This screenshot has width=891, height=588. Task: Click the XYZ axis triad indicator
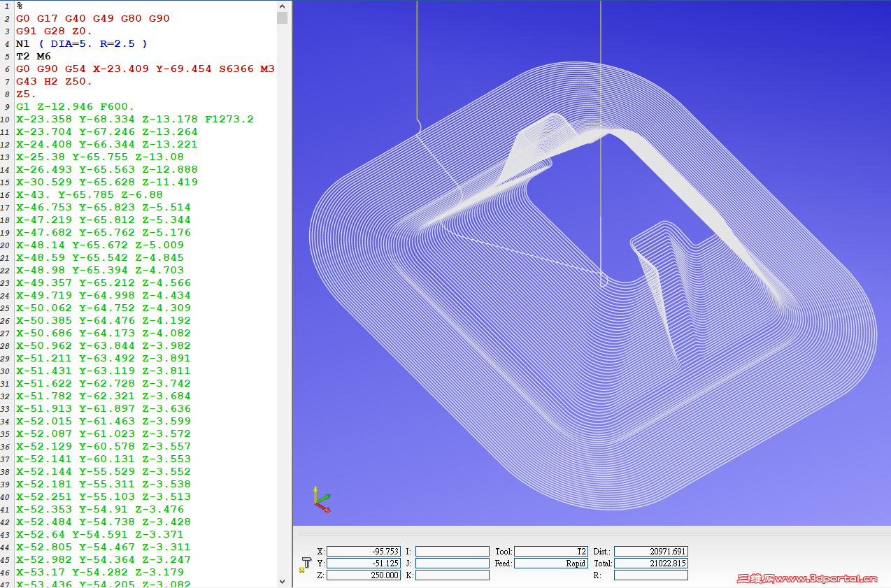pos(322,499)
